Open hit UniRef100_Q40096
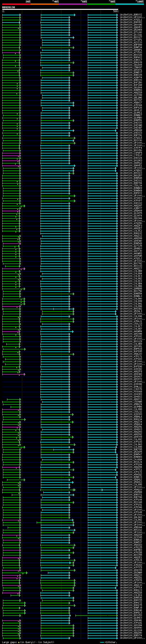Viewport: 146px width, 644px height. [x=131, y=25]
